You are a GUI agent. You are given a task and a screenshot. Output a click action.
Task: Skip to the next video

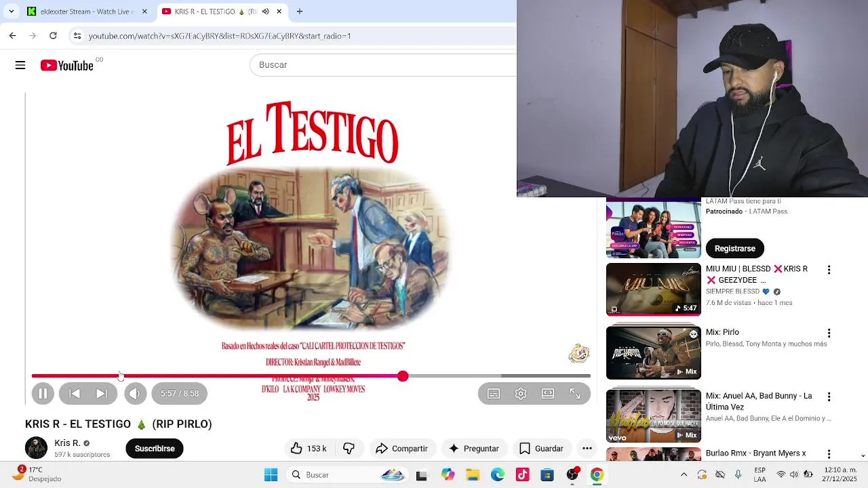click(101, 393)
